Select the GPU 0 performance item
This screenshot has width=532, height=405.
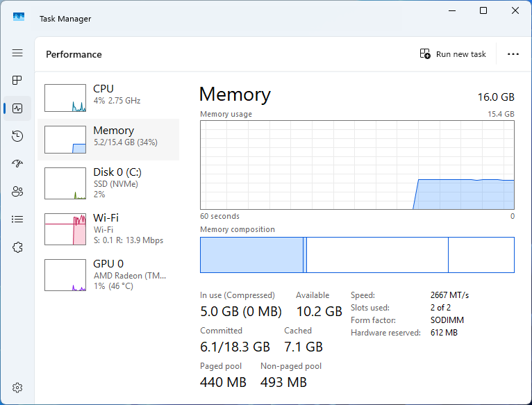pos(108,274)
